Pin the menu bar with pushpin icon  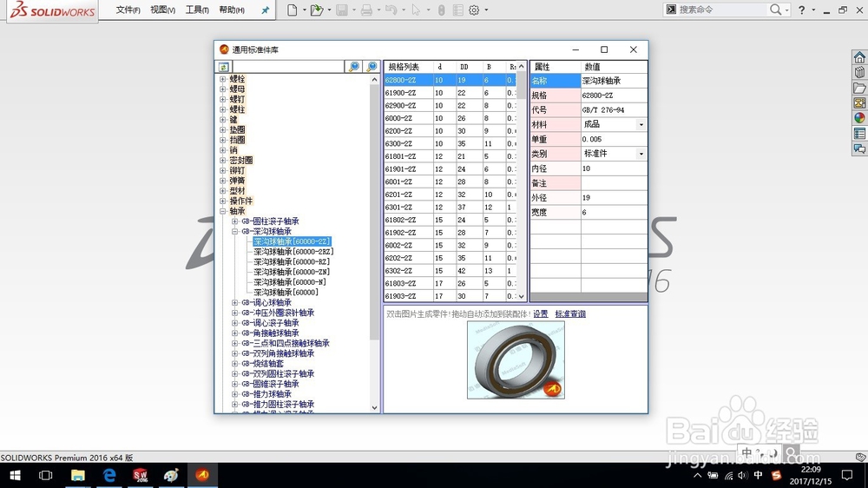265,10
